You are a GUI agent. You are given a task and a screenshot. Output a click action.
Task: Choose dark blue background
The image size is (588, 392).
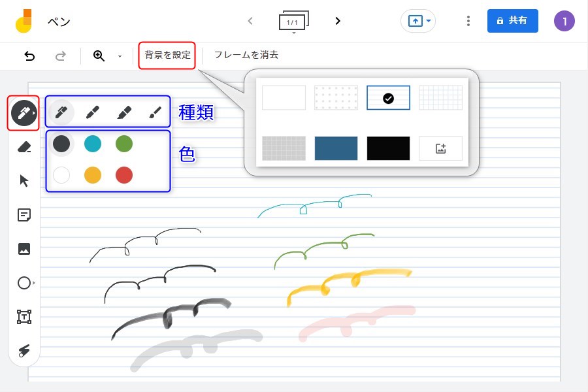click(336, 148)
